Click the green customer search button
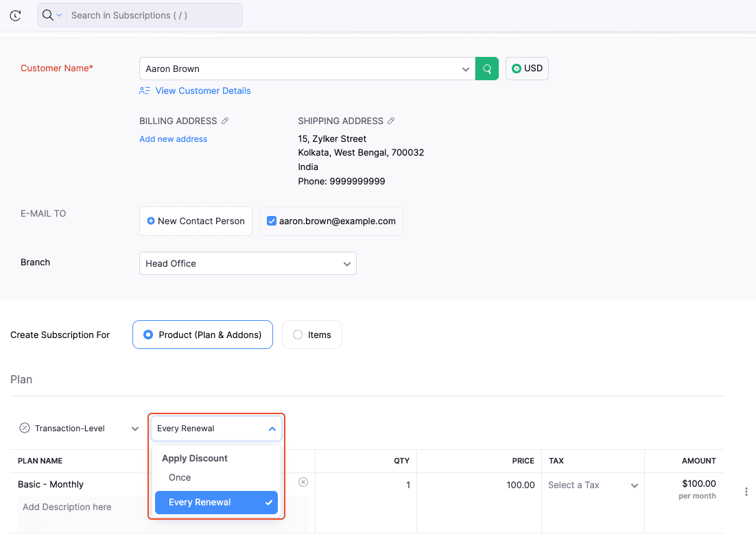Image resolution: width=756 pixels, height=554 pixels. (487, 69)
